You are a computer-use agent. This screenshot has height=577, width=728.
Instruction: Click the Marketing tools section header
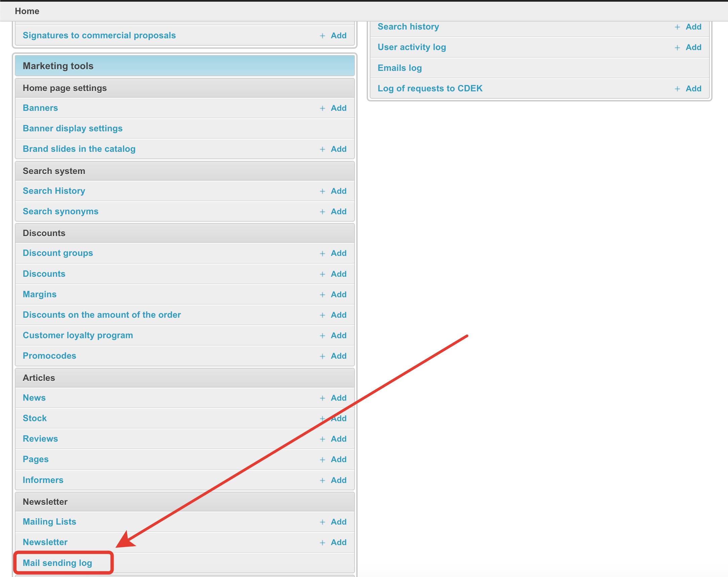tap(58, 66)
